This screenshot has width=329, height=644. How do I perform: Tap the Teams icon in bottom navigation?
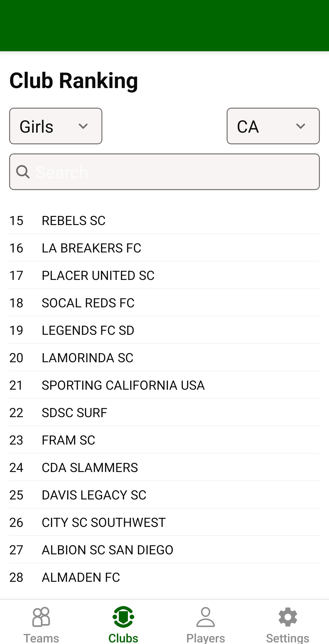coord(41,617)
